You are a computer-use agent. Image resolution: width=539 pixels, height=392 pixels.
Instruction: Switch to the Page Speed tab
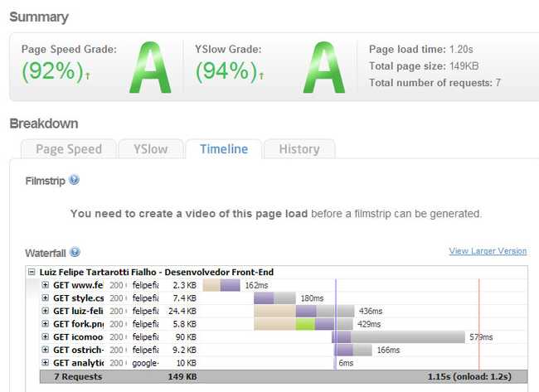[x=69, y=149]
